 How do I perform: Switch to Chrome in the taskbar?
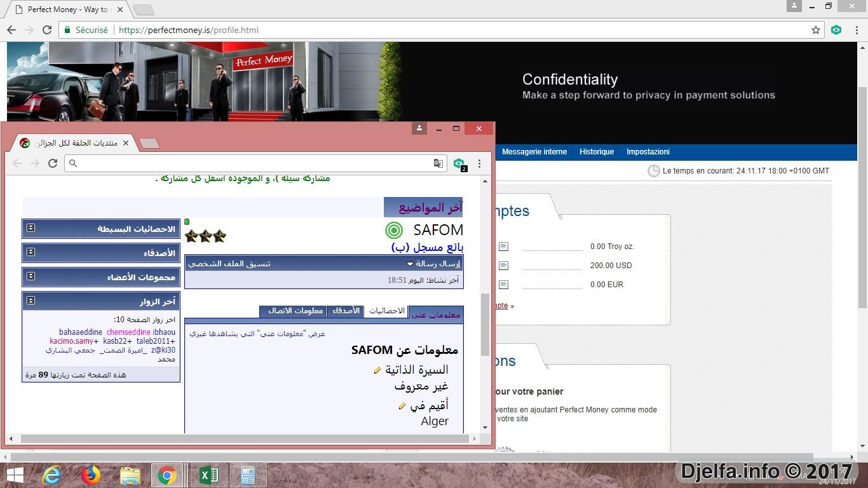(x=167, y=475)
